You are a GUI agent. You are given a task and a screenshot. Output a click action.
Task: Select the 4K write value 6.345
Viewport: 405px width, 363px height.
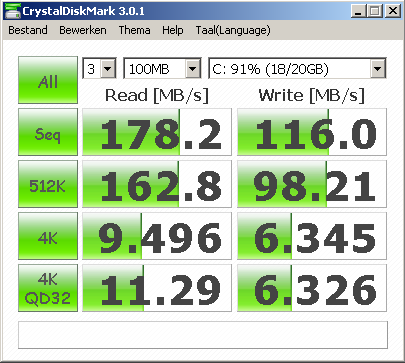[312, 236]
